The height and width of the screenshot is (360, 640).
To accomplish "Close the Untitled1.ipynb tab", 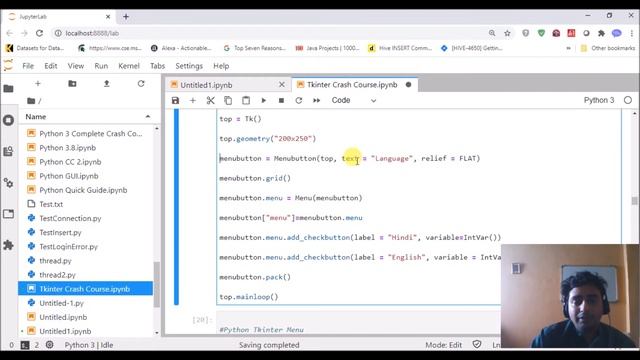I will click(282, 84).
